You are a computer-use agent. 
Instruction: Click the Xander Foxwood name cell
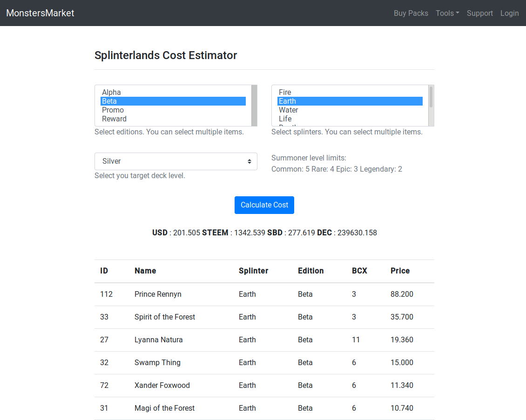tap(162, 386)
